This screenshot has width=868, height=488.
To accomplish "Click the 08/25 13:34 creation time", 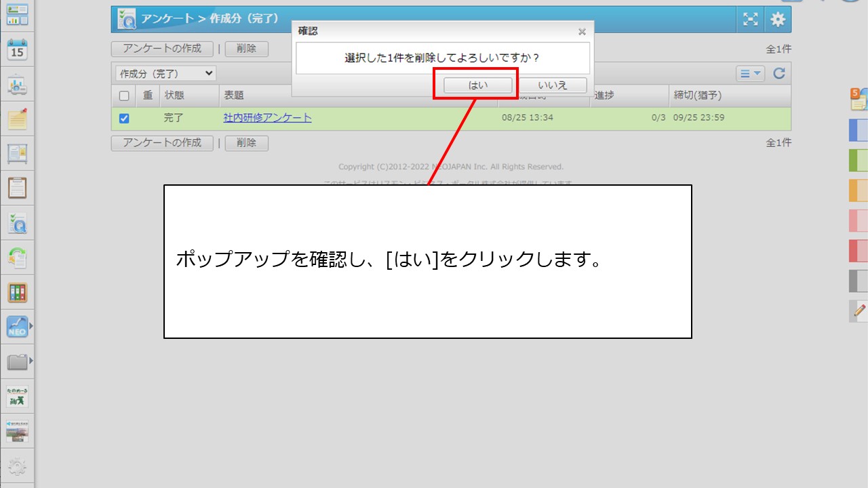I will pos(528,118).
